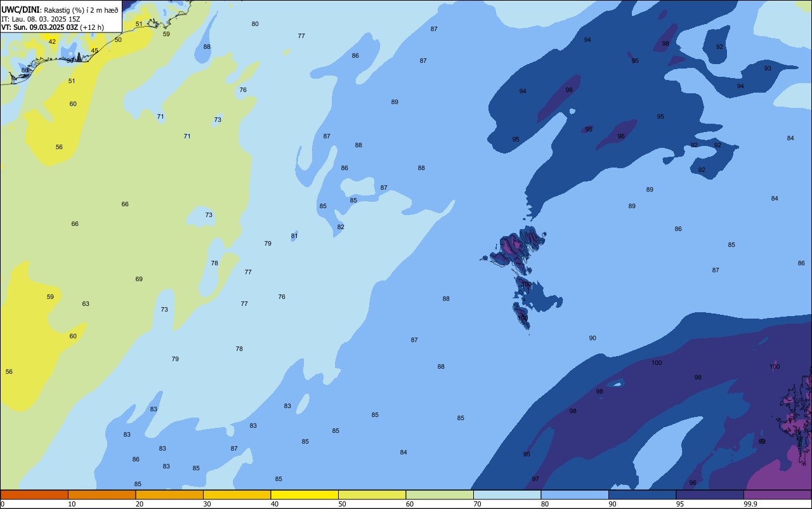Choose the pale green 60–70 legend swatch
Viewport: 812px width, 509px height.
click(440, 494)
